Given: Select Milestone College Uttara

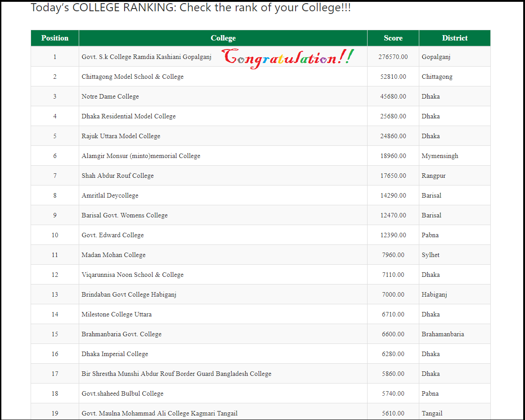Looking at the screenshot, I should click(117, 314).
